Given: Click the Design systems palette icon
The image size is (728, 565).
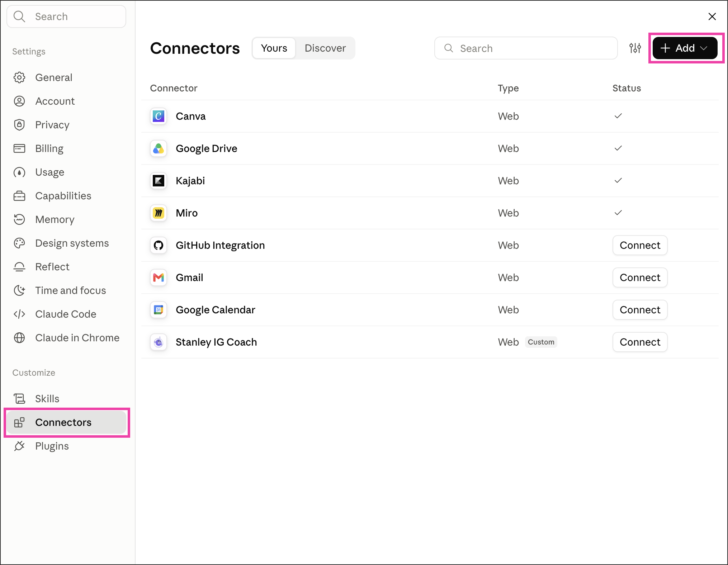Looking at the screenshot, I should pyautogui.click(x=19, y=243).
